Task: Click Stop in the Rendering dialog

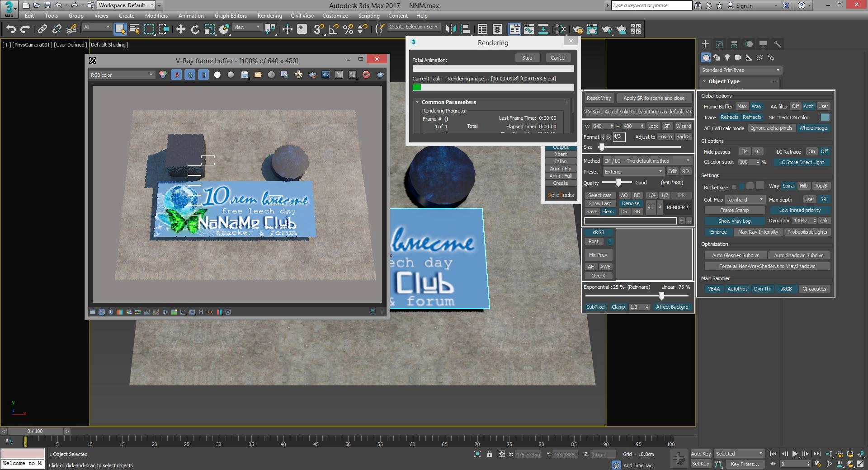Action: pos(527,58)
